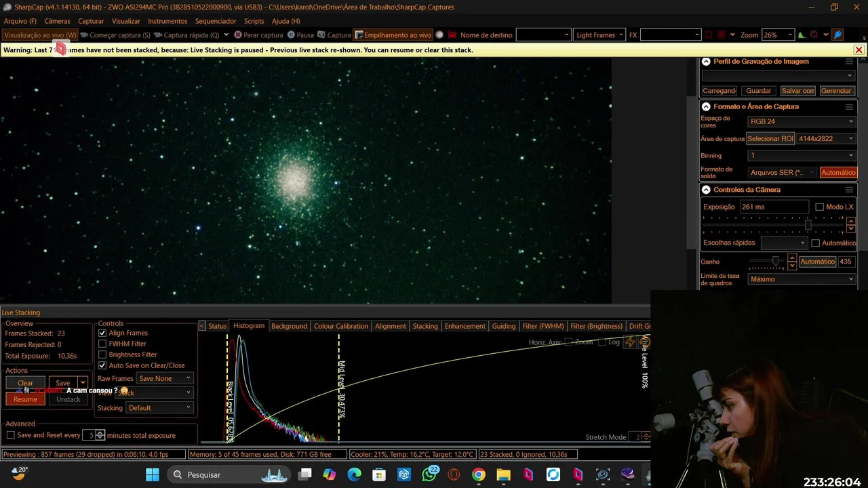Viewport: 868px width, 488px height.
Task: Click the Captura snapshot toolbar button
Action: pyautogui.click(x=334, y=35)
